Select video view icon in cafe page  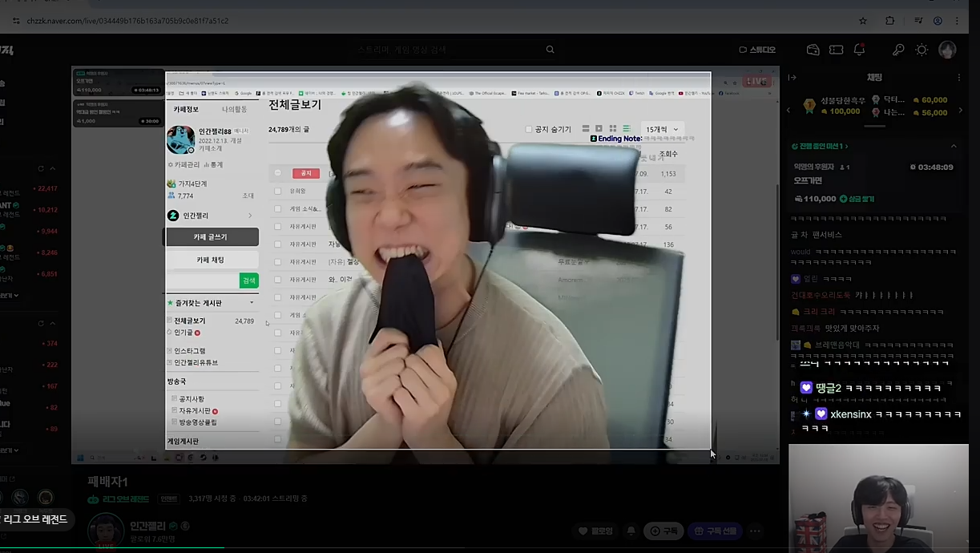click(x=599, y=128)
